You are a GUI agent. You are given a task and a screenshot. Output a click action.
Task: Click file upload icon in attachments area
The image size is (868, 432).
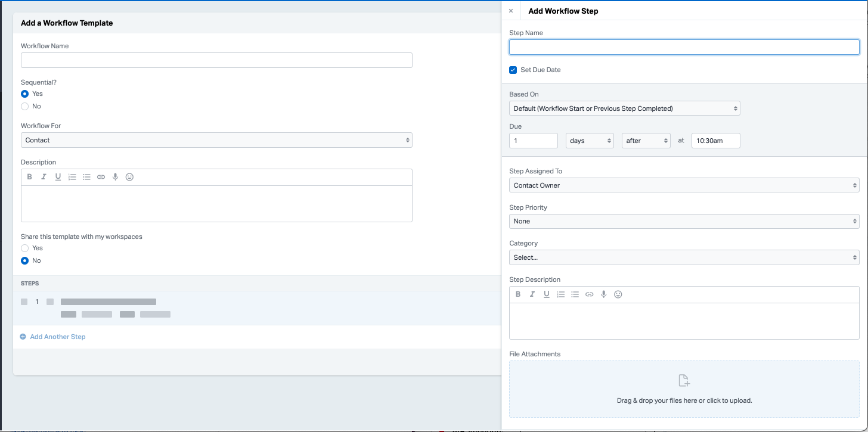[684, 380]
